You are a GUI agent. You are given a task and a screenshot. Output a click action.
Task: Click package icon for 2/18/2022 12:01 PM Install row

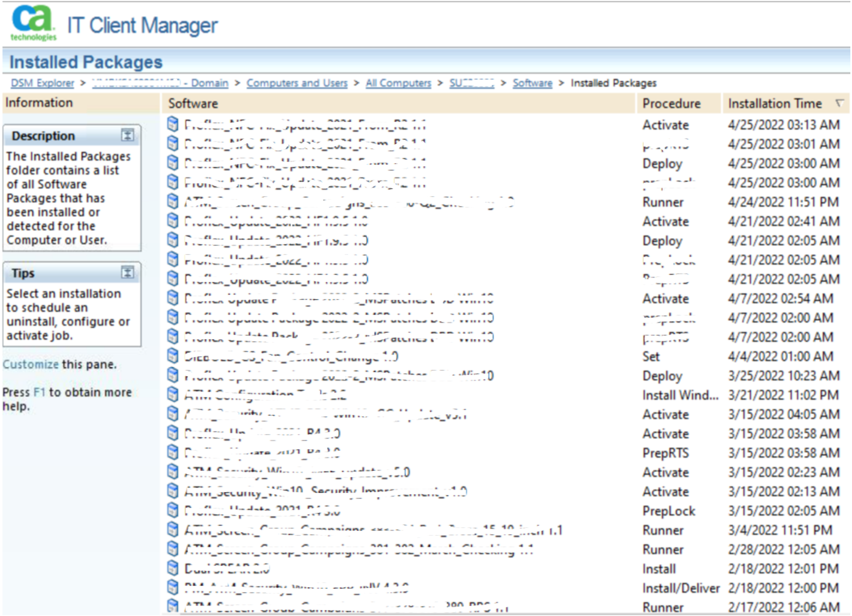(173, 568)
